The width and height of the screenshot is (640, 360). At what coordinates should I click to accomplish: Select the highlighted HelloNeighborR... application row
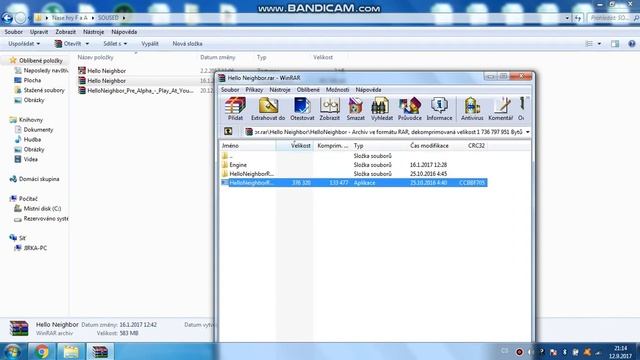click(x=353, y=183)
